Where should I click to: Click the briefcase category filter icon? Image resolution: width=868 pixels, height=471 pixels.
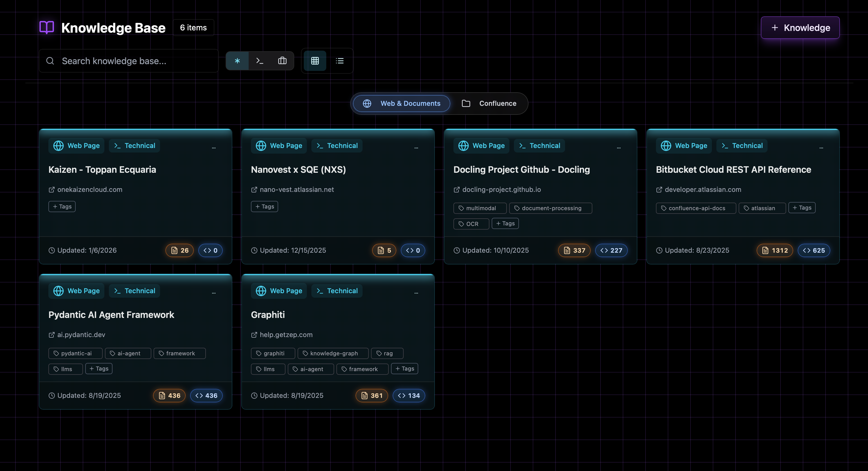click(x=282, y=61)
